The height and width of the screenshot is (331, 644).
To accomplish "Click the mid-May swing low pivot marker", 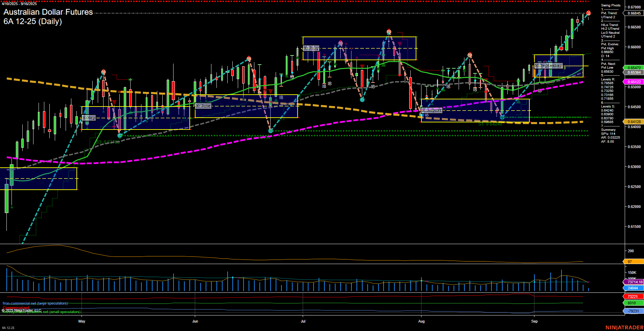I will coord(119,136).
